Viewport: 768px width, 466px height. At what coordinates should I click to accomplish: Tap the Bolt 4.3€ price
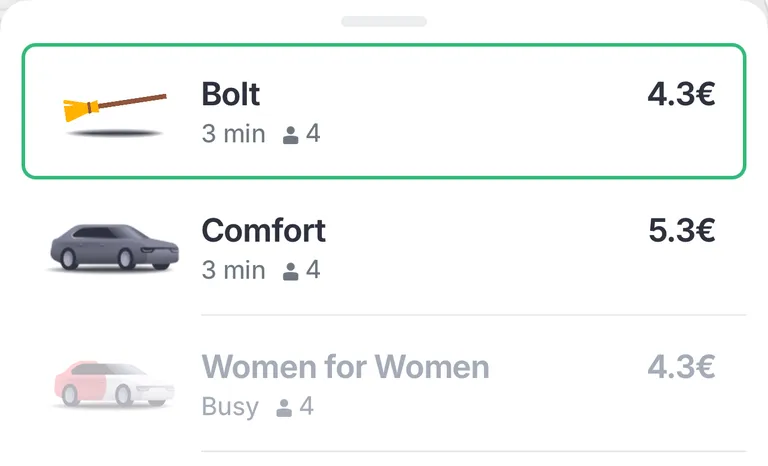(x=681, y=94)
